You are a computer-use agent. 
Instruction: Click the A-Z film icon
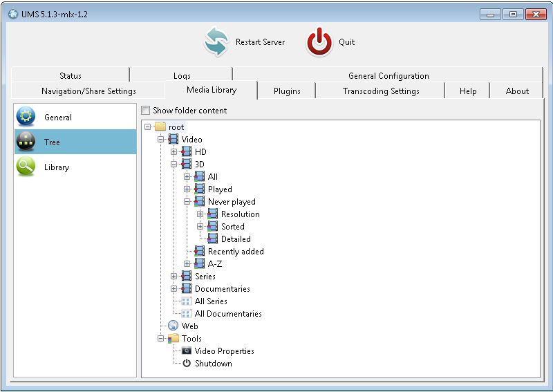click(199, 263)
